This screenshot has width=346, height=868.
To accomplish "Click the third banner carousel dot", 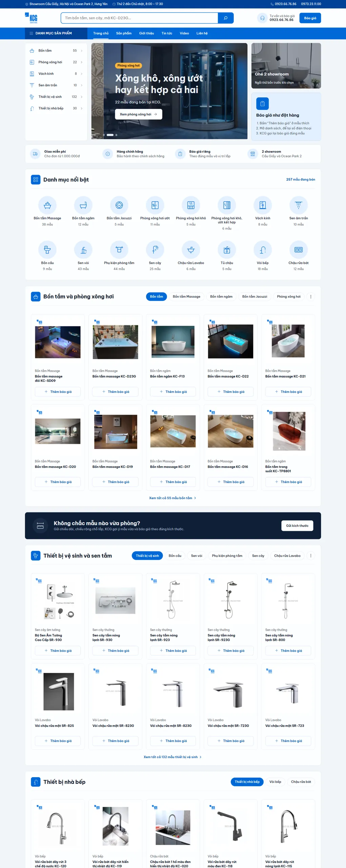I will tap(116, 135).
